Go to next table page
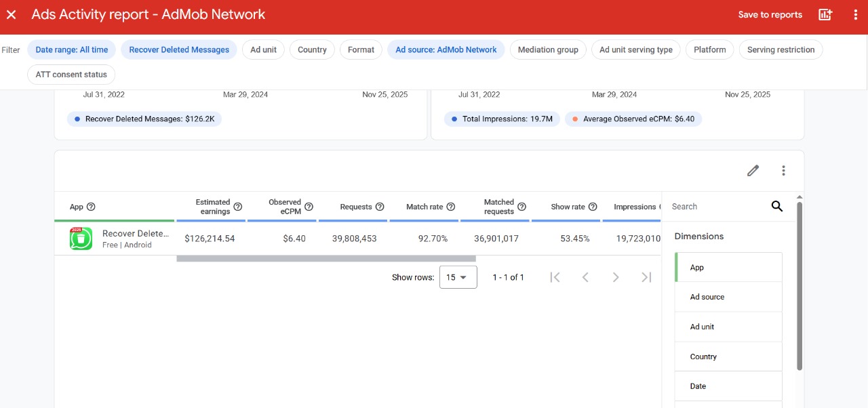 (616, 277)
